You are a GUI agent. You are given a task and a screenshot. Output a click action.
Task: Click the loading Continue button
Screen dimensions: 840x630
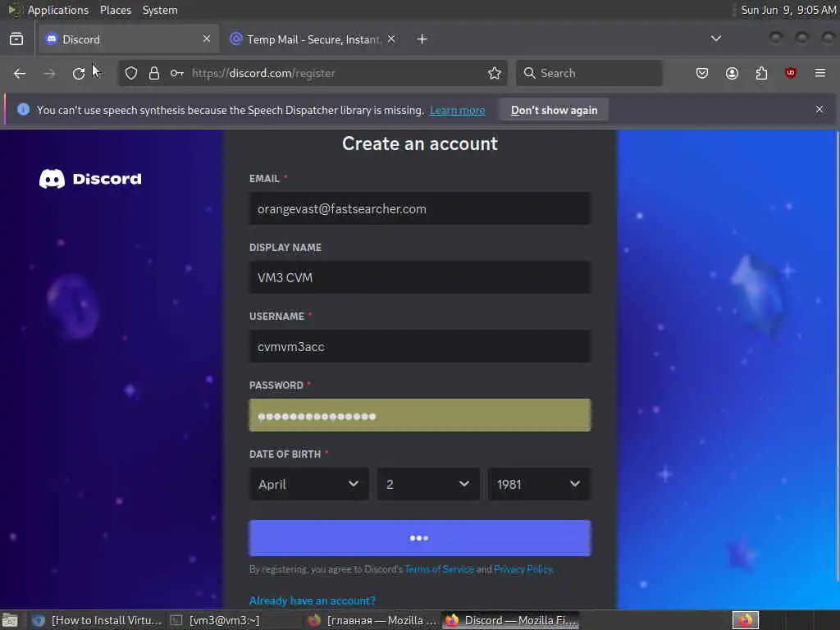point(420,538)
